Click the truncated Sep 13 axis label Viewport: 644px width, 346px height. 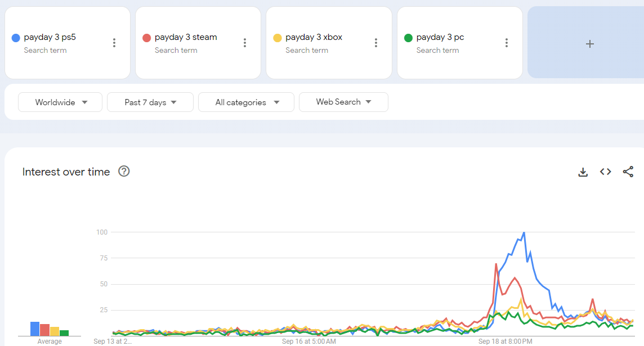[113, 341]
